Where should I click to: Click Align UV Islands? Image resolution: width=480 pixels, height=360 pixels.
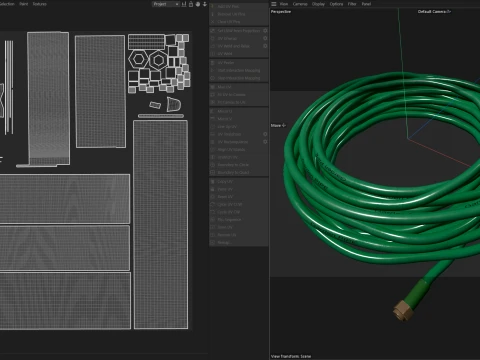tap(239, 150)
